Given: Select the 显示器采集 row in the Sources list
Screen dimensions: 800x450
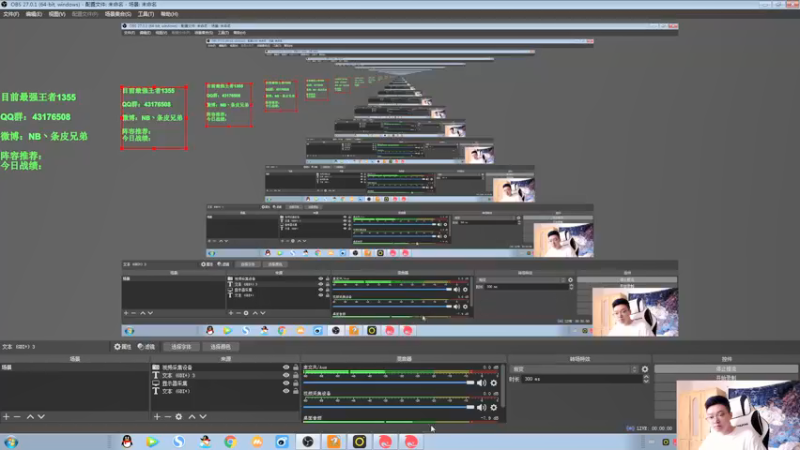Looking at the screenshot, I should [x=225, y=383].
